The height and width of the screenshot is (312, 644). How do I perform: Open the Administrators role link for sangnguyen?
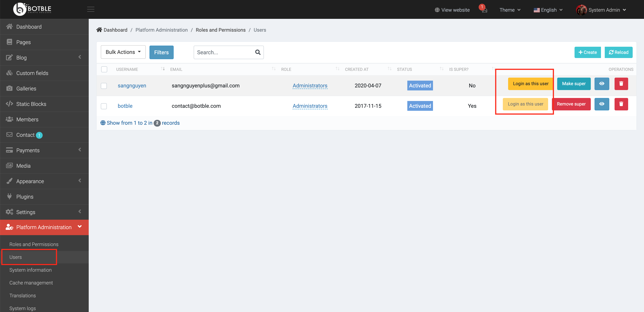click(310, 86)
